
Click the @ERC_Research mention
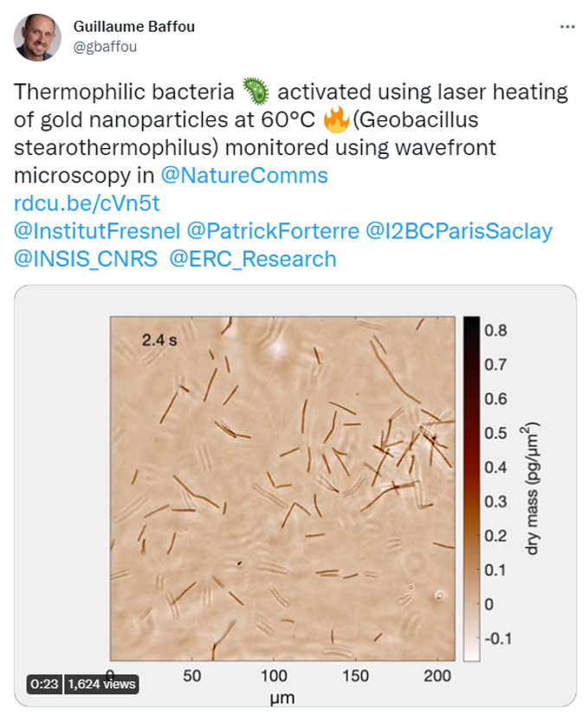253,259
